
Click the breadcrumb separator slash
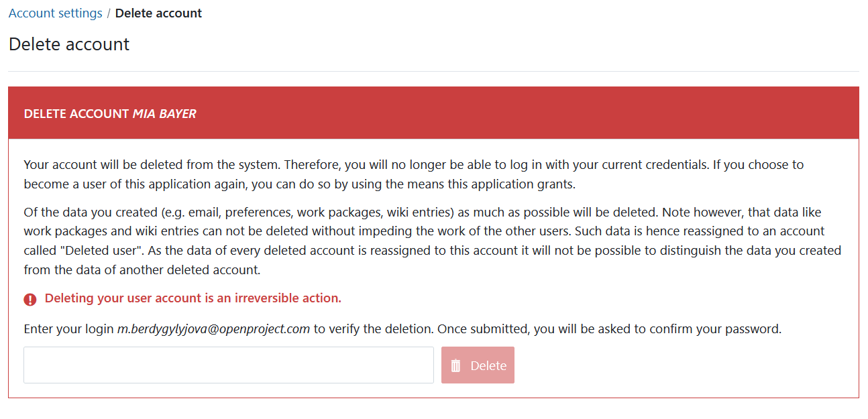[109, 13]
